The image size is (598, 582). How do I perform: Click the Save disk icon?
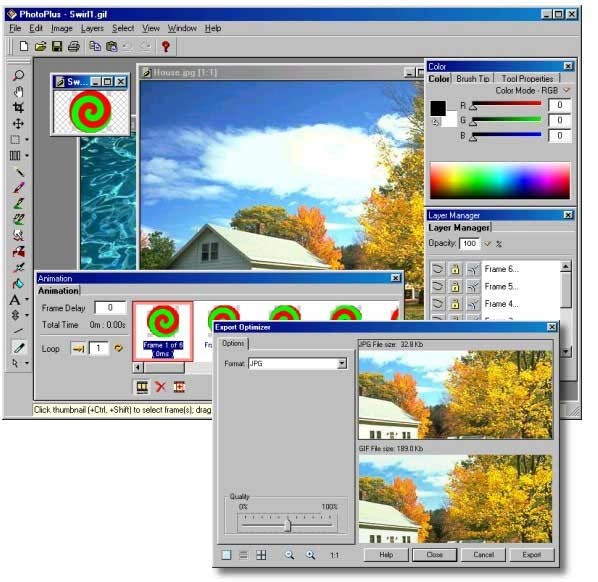coord(57,47)
